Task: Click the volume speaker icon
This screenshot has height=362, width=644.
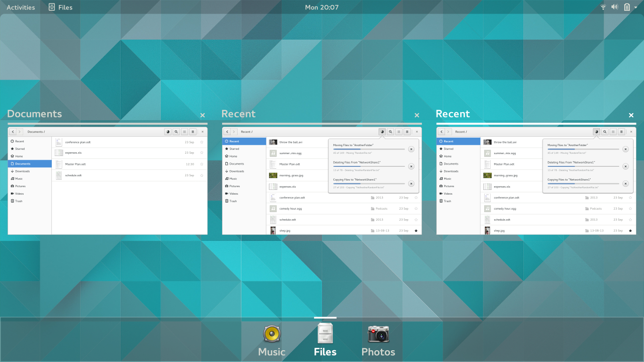Action: 615,7
